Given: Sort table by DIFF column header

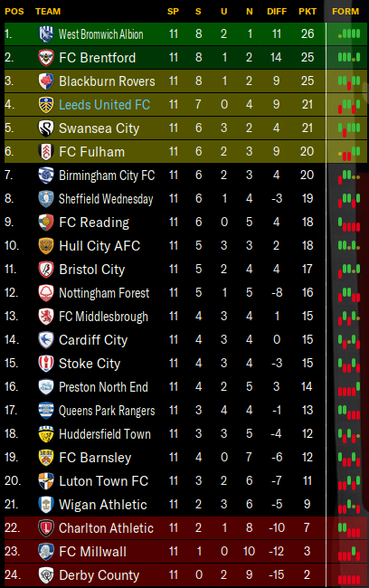Looking at the screenshot, I should (x=277, y=11).
